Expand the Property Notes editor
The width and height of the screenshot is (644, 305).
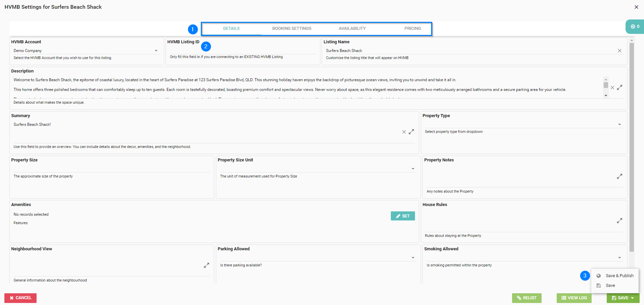(x=619, y=176)
